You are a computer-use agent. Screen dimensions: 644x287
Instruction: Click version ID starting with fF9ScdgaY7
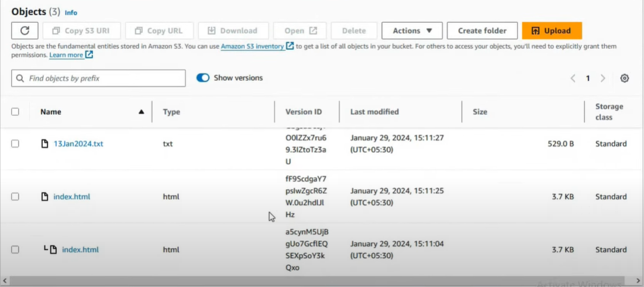pyautogui.click(x=306, y=197)
